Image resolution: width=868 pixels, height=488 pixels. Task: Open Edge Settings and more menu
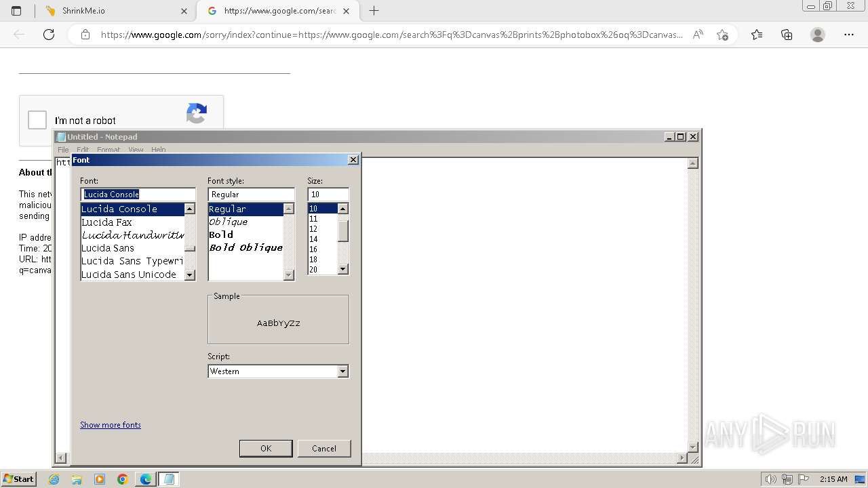[x=849, y=35]
